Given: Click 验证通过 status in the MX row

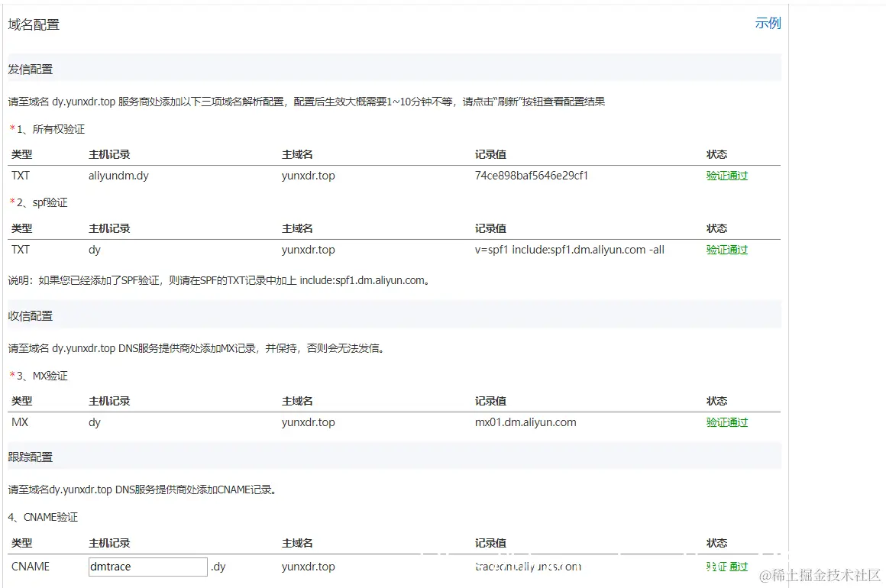Looking at the screenshot, I should (x=726, y=422).
